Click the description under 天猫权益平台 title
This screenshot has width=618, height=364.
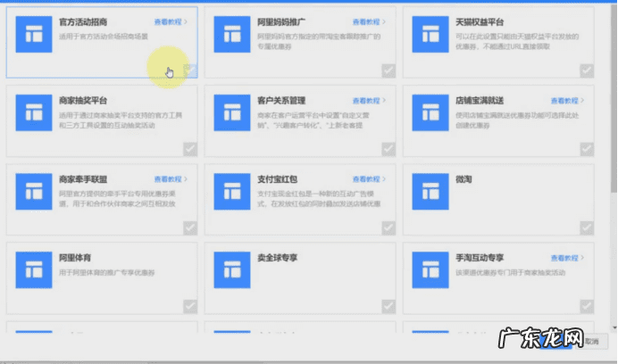coord(517,41)
